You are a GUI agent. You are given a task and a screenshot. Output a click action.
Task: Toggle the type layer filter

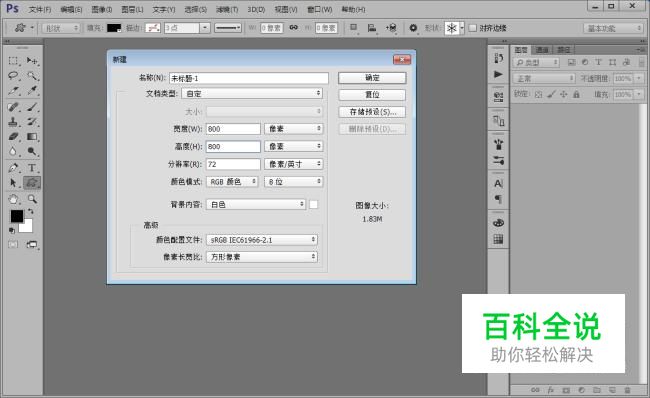(598, 62)
